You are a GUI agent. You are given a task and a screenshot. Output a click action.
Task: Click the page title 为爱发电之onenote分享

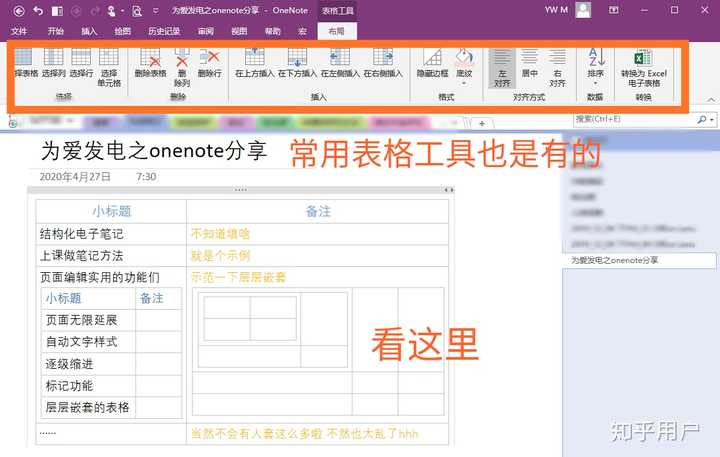[154, 151]
